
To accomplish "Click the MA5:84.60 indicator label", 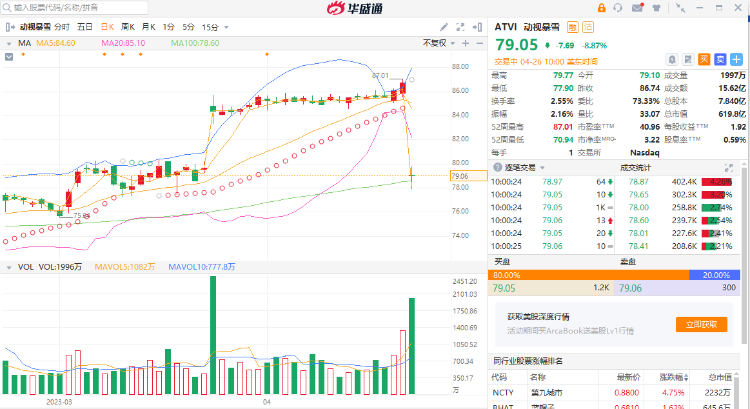I will (x=55, y=43).
